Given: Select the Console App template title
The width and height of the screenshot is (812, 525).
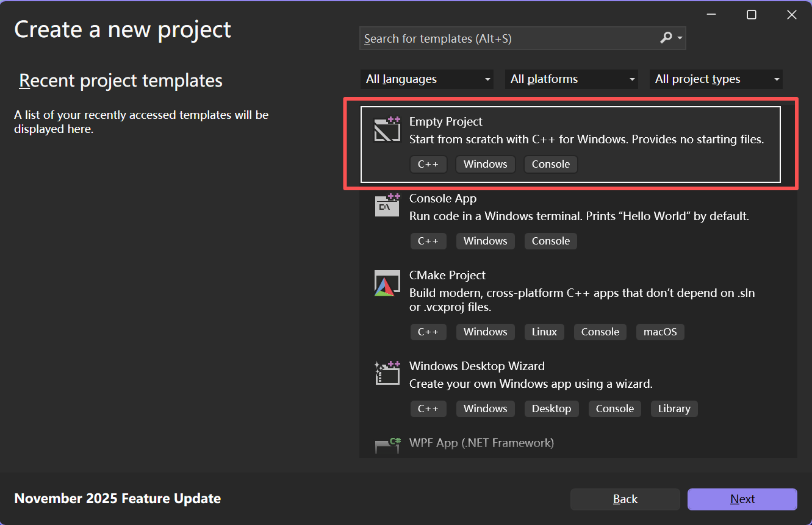Looking at the screenshot, I should point(443,199).
